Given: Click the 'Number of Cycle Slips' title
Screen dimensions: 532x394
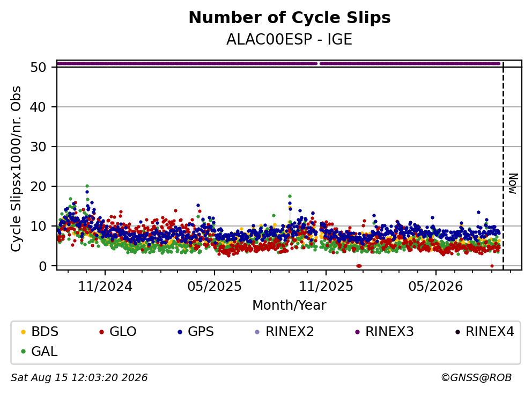Looking at the screenshot, I should [x=290, y=18].
